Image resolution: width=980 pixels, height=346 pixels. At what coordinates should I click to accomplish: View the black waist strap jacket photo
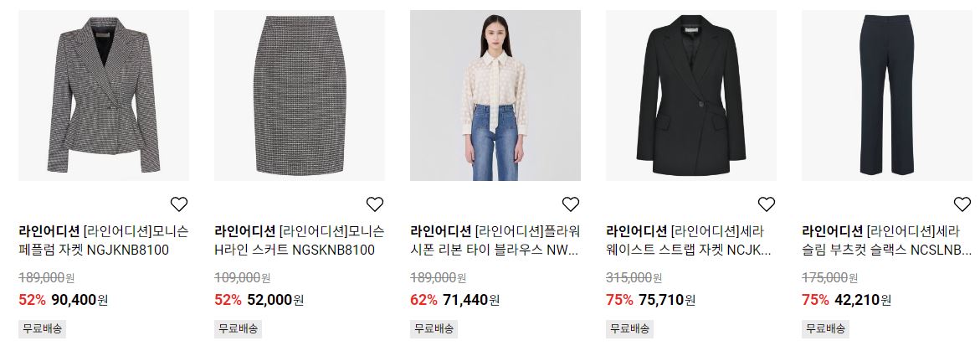691,96
